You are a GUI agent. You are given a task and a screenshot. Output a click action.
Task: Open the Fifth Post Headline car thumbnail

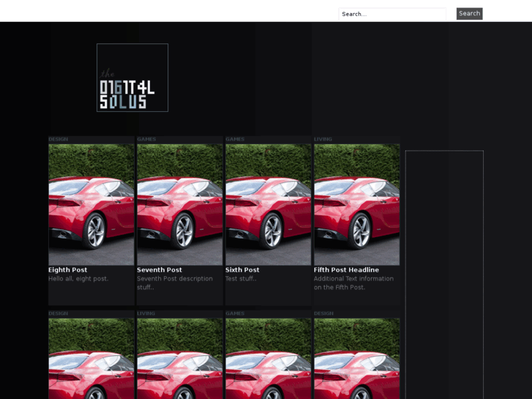tap(357, 204)
